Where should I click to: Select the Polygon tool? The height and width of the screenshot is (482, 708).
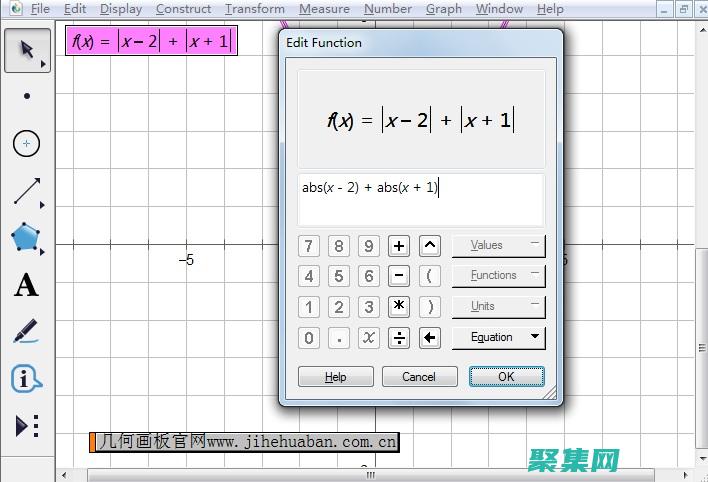[27, 238]
